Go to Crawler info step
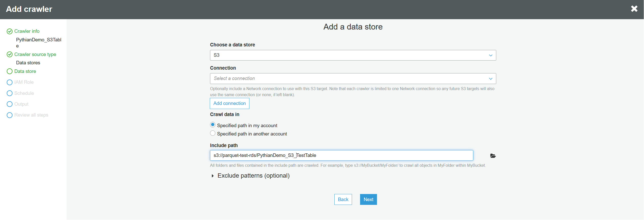This screenshot has height=221, width=644. coord(27,31)
